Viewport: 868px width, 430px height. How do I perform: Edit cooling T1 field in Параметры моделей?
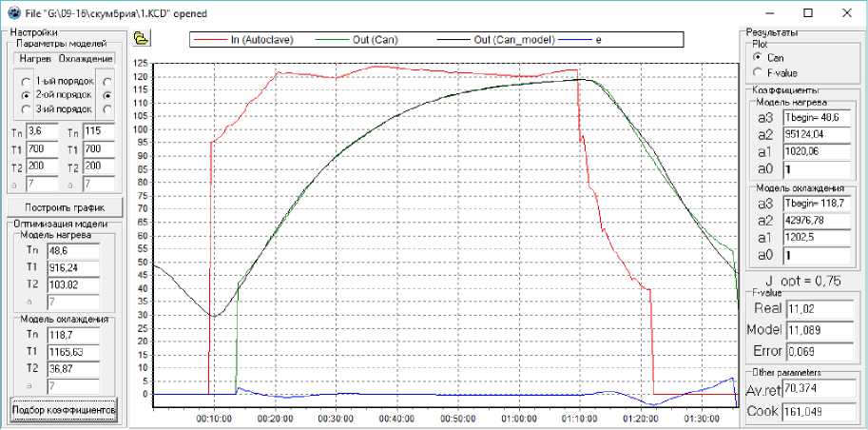[99, 149]
